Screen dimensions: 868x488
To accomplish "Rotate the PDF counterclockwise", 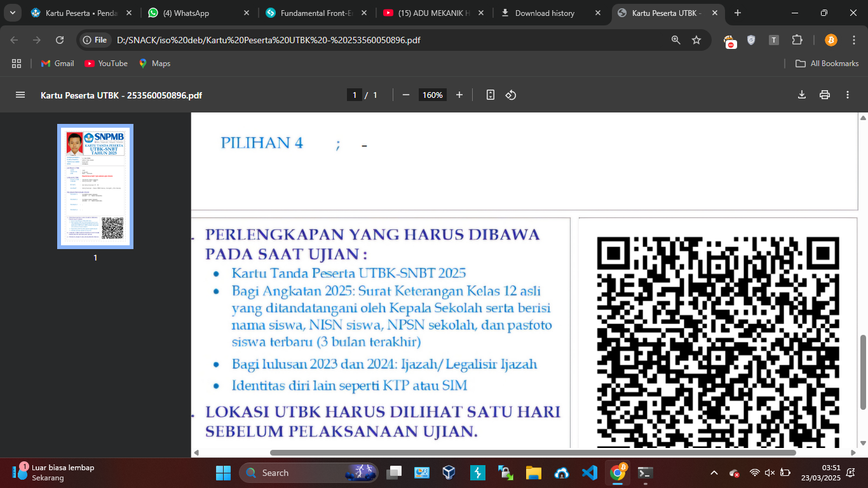I will pyautogui.click(x=510, y=95).
